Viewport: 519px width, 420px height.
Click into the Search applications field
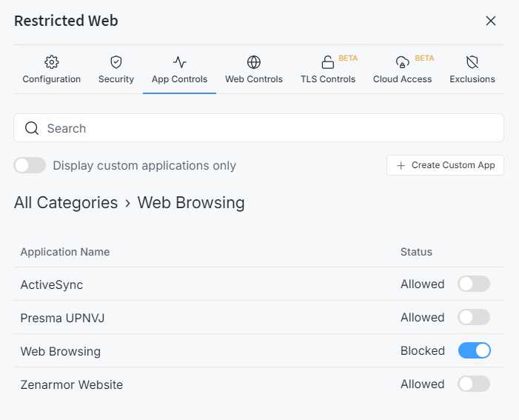[x=259, y=128]
